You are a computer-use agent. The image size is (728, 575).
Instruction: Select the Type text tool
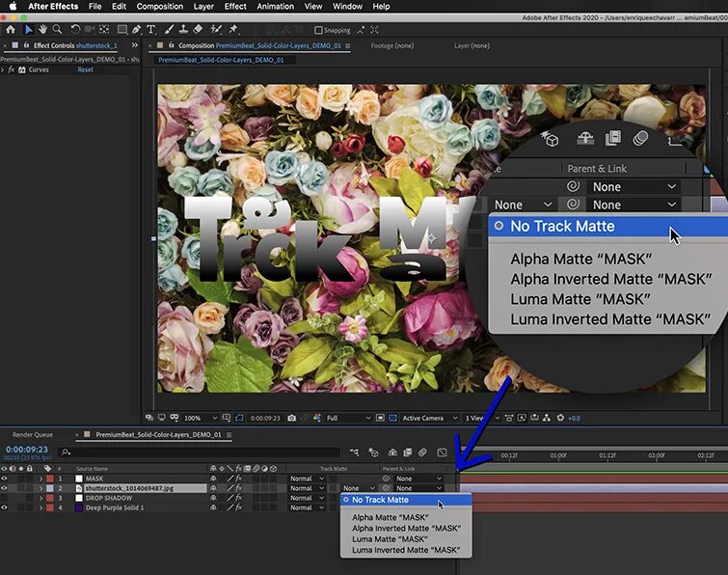(150, 30)
